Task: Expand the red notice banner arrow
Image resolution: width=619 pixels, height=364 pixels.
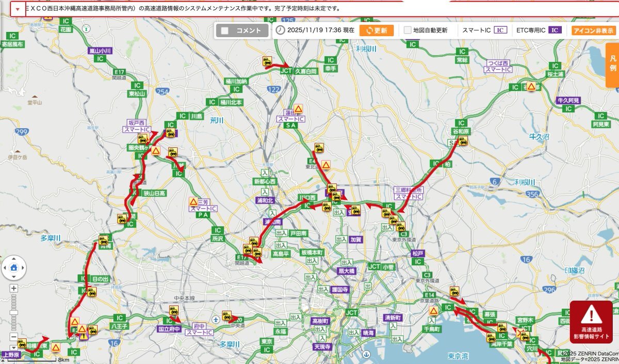Action: tap(18, 9)
